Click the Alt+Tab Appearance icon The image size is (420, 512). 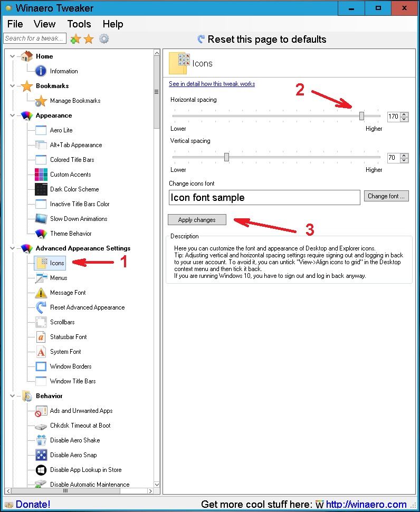point(41,144)
